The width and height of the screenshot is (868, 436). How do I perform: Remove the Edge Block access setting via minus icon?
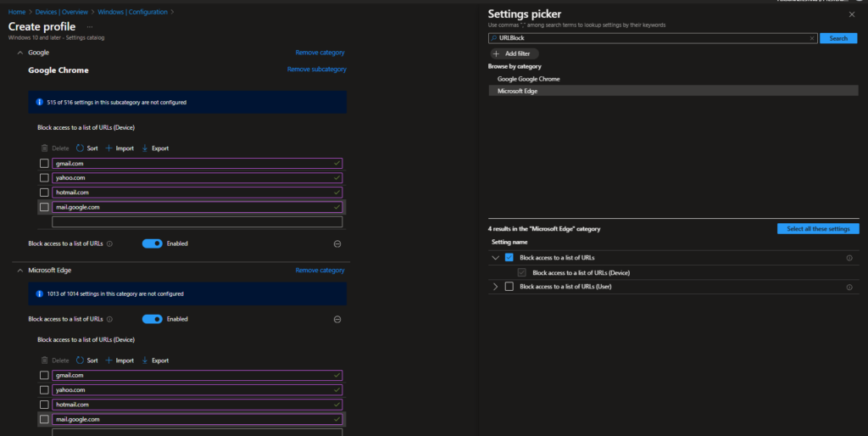337,319
